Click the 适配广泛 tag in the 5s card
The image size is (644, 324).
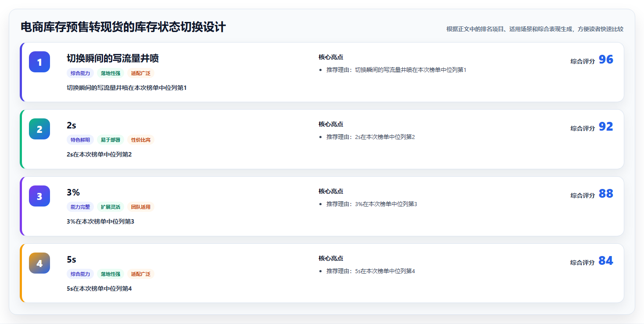click(x=141, y=274)
